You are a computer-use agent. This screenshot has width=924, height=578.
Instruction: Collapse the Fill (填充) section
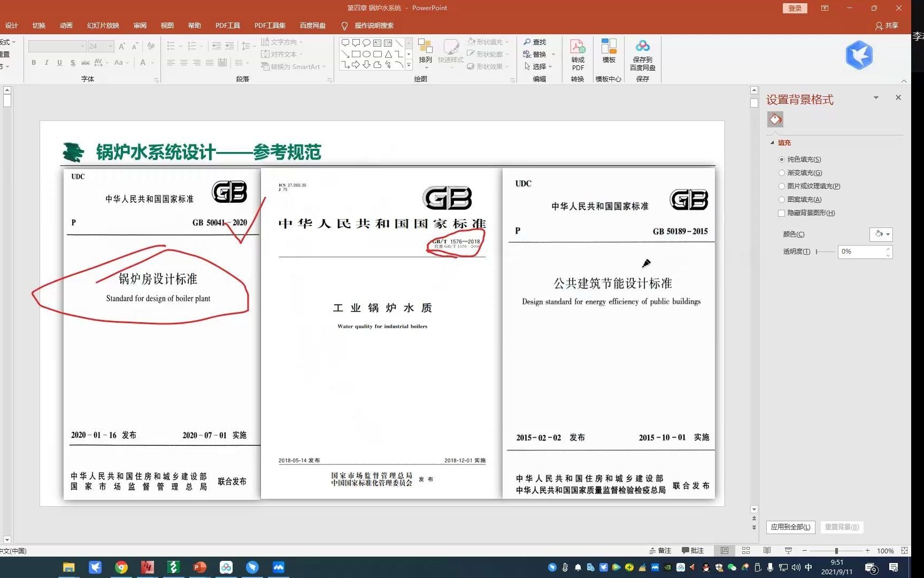pyautogui.click(x=772, y=143)
